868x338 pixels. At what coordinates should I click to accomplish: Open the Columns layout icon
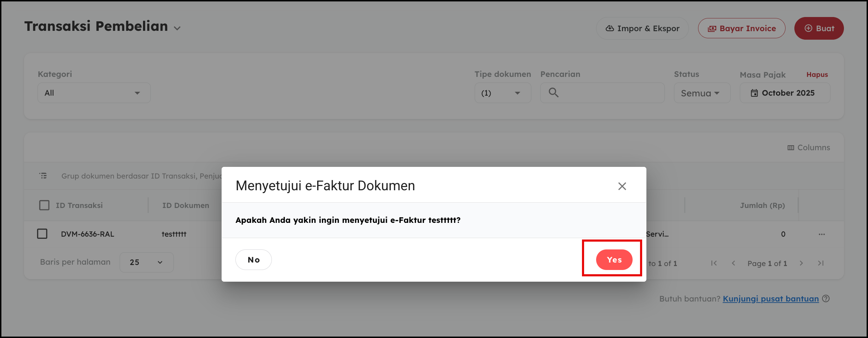tap(791, 148)
